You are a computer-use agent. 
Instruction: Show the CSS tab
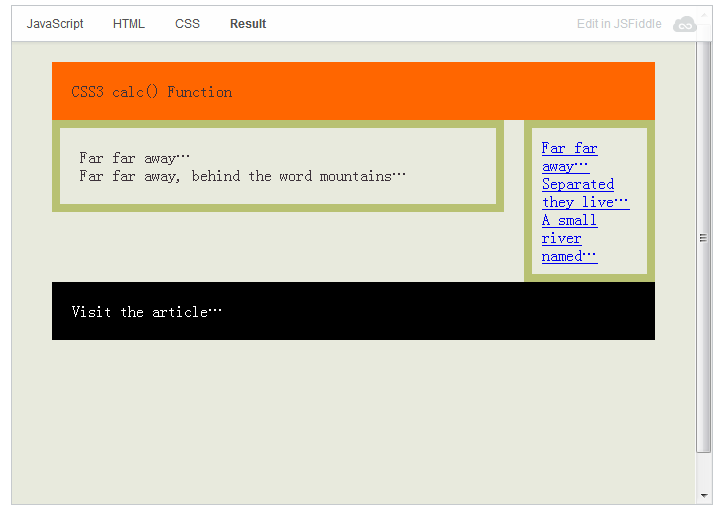tap(187, 24)
